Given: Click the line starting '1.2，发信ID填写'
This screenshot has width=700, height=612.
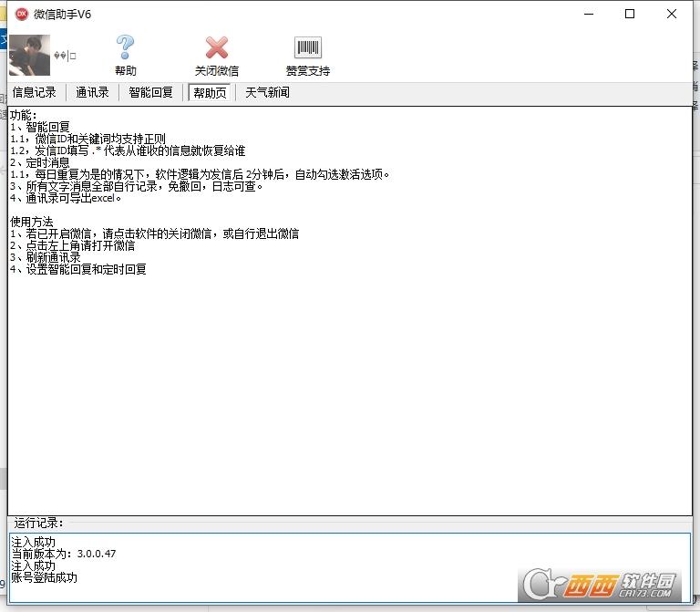Looking at the screenshot, I should 128,150.
